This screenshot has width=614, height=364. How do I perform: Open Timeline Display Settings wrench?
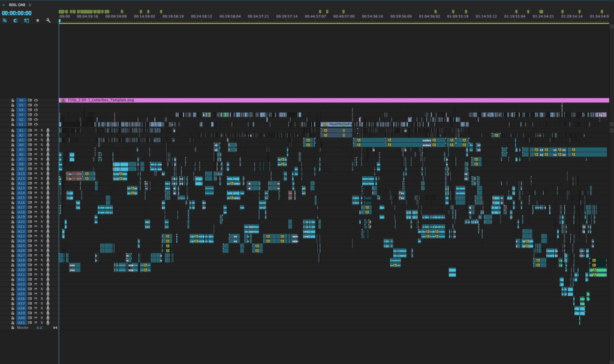point(48,20)
